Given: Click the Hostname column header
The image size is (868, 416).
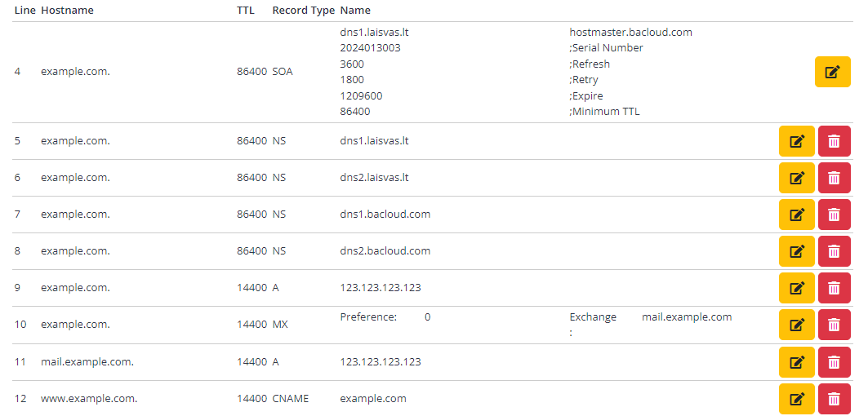Looking at the screenshot, I should pos(67,11).
